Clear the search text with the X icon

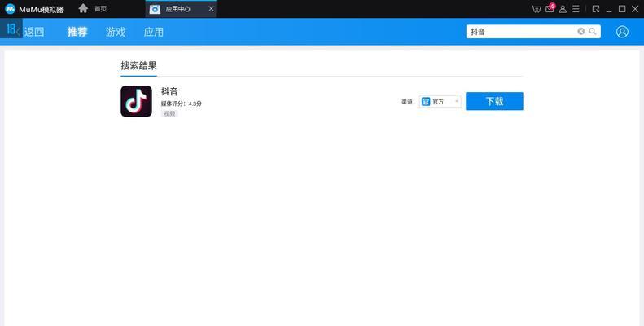click(580, 31)
